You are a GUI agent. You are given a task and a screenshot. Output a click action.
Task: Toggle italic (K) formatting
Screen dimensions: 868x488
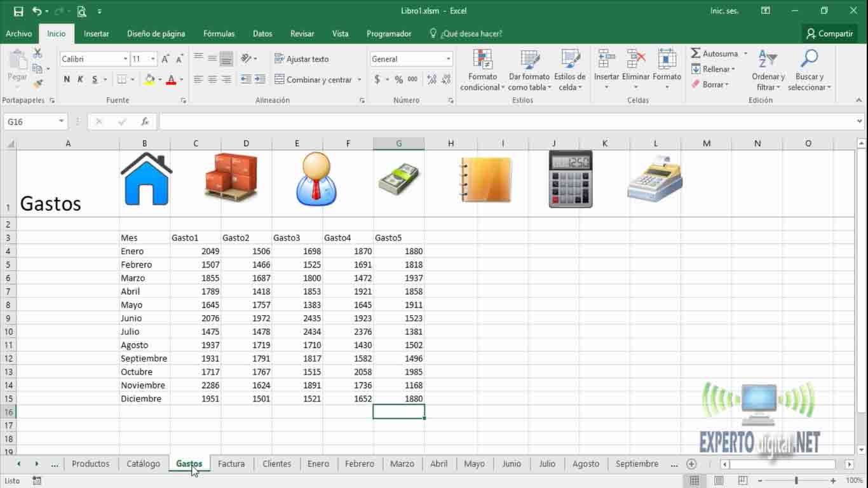coord(81,79)
